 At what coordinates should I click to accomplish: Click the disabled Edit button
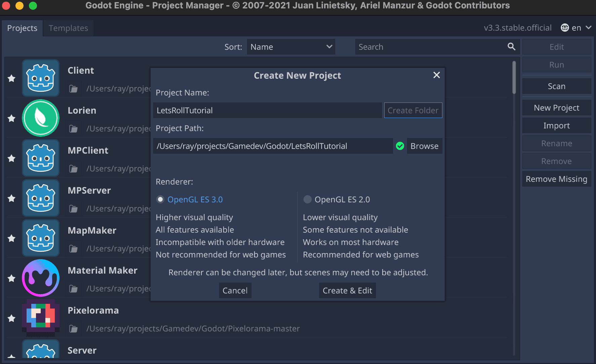coord(557,47)
